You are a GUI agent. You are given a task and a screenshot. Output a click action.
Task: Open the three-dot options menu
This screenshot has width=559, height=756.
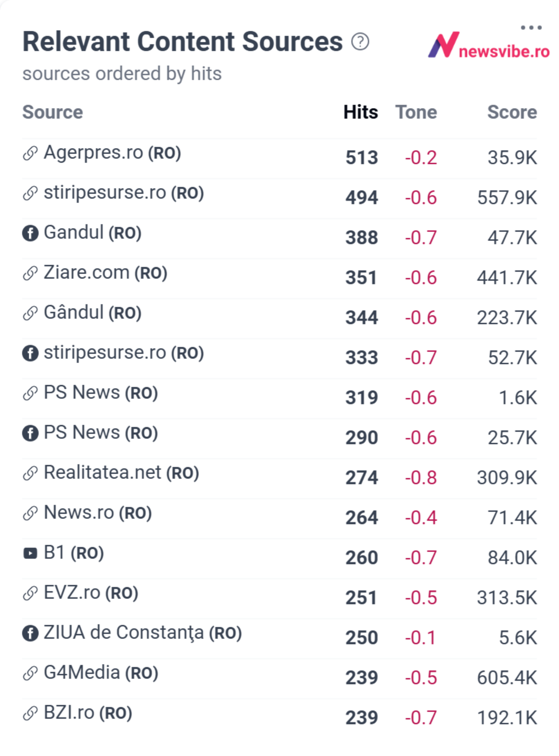coord(531,28)
